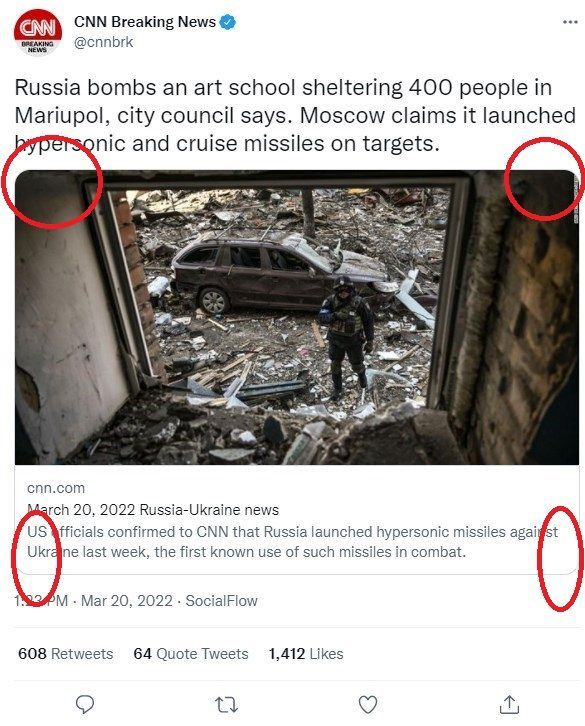Open the CNN Breaking News account name

click(145, 22)
